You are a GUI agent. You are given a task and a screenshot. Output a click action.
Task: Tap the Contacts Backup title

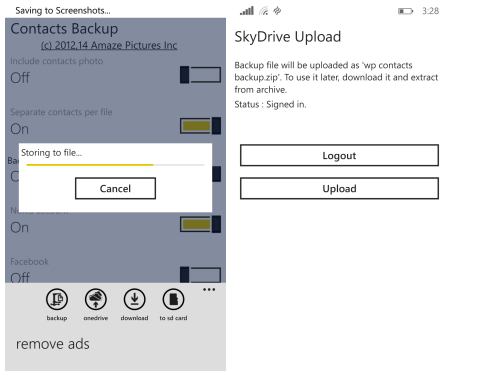pyautogui.click(x=64, y=29)
